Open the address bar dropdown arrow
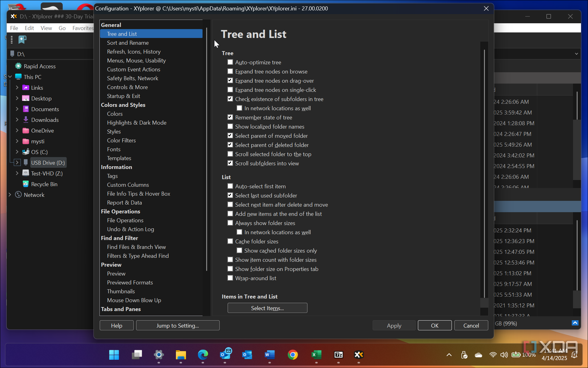The image size is (588, 368). [x=576, y=54]
